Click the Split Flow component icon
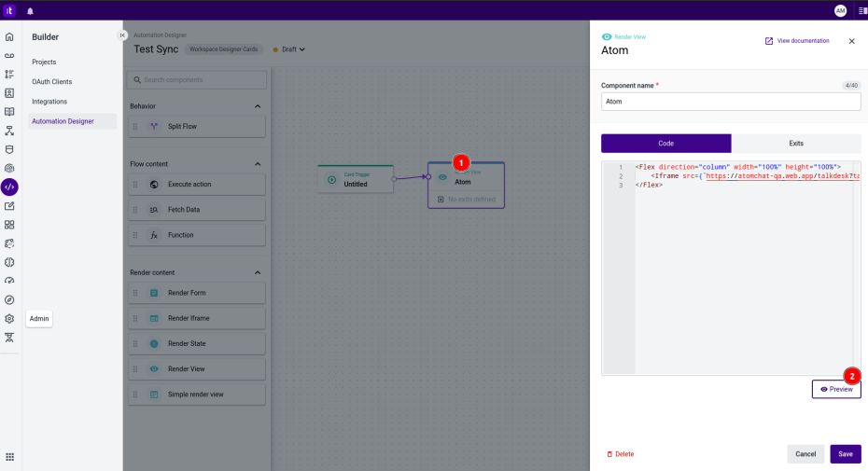 (154, 126)
